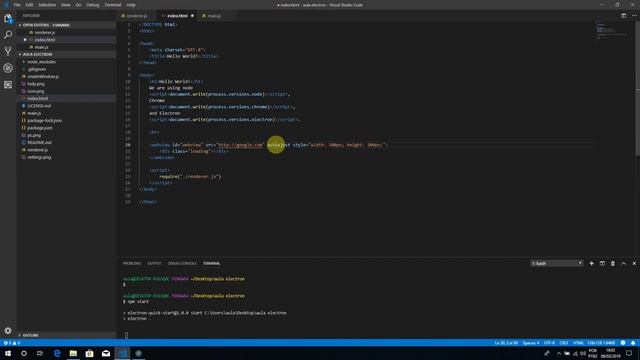Open README.md in file tree
640x360 pixels.
pos(39,142)
